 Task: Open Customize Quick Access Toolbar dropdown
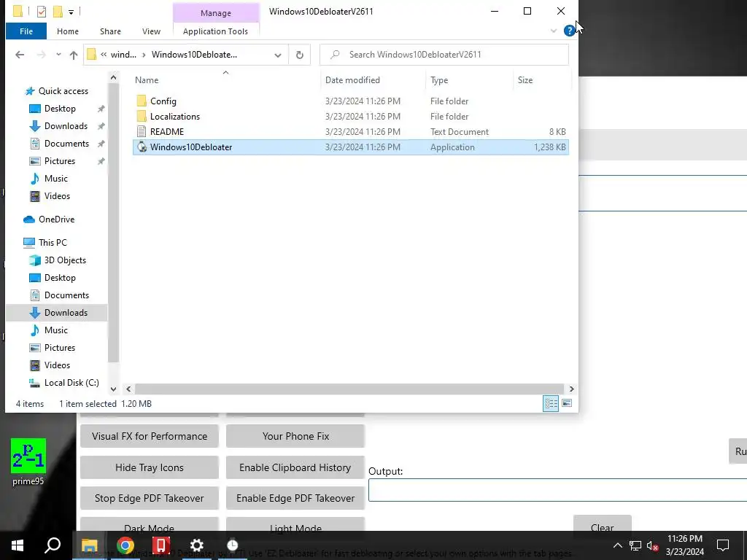71,12
